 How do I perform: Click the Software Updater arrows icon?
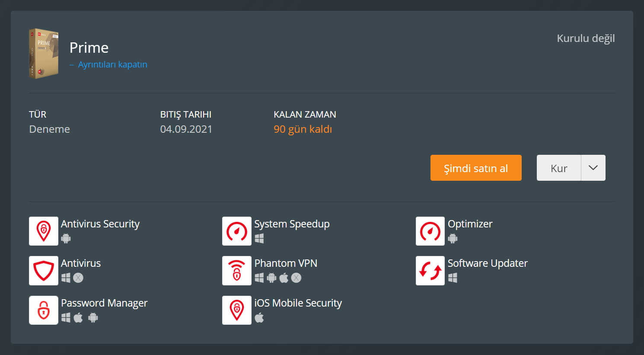(430, 271)
